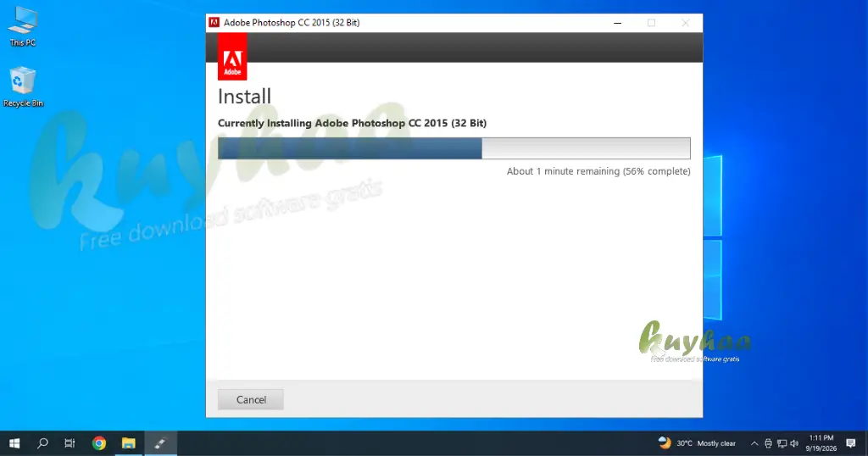The height and width of the screenshot is (456, 868).
Task: Show hidden system tray icons
Action: (754, 443)
